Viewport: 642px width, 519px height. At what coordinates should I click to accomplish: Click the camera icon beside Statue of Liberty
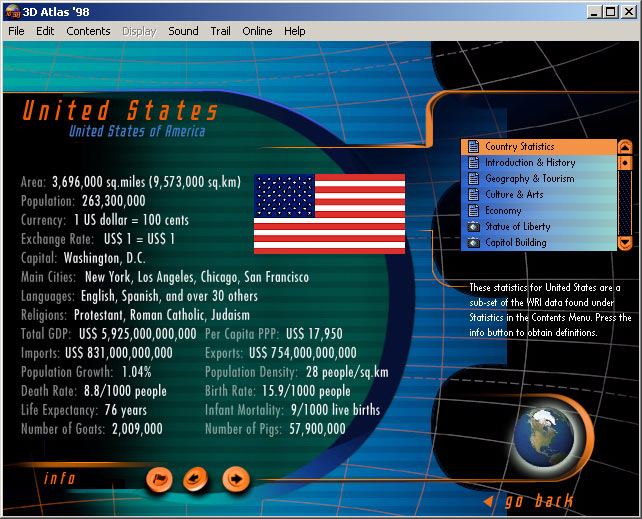pos(473,226)
